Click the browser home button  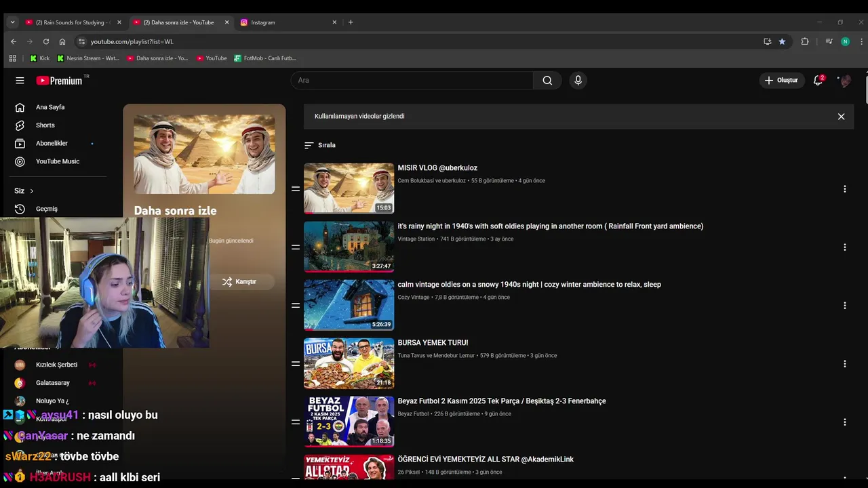tap(62, 41)
